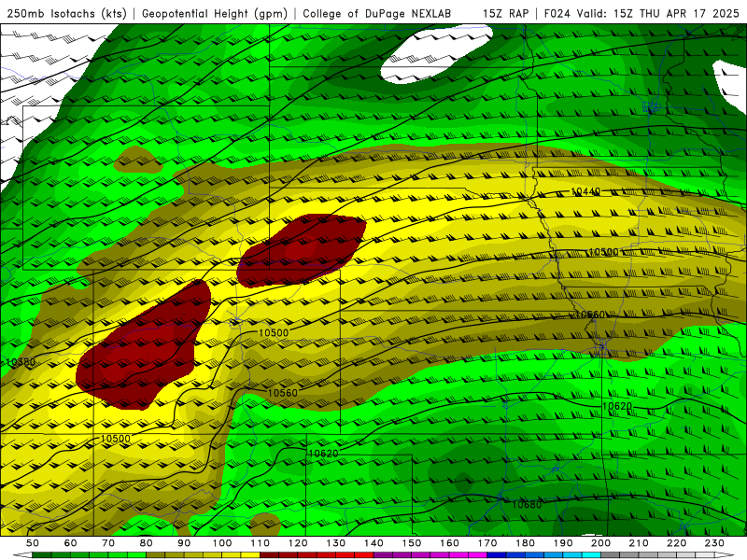Click the 120 label on the color scale

coord(298,543)
